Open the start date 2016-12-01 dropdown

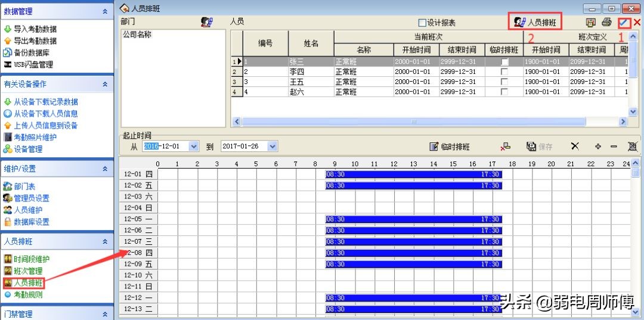tap(194, 146)
